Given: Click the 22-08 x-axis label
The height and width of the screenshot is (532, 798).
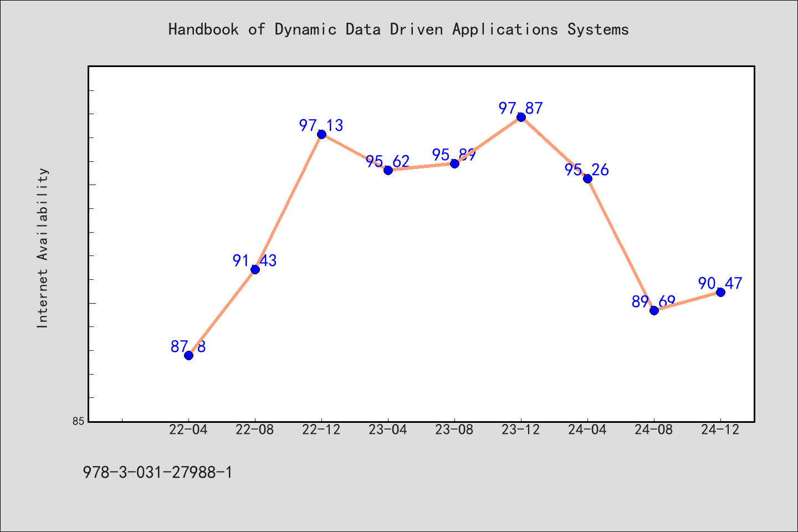Looking at the screenshot, I should click(x=255, y=430).
